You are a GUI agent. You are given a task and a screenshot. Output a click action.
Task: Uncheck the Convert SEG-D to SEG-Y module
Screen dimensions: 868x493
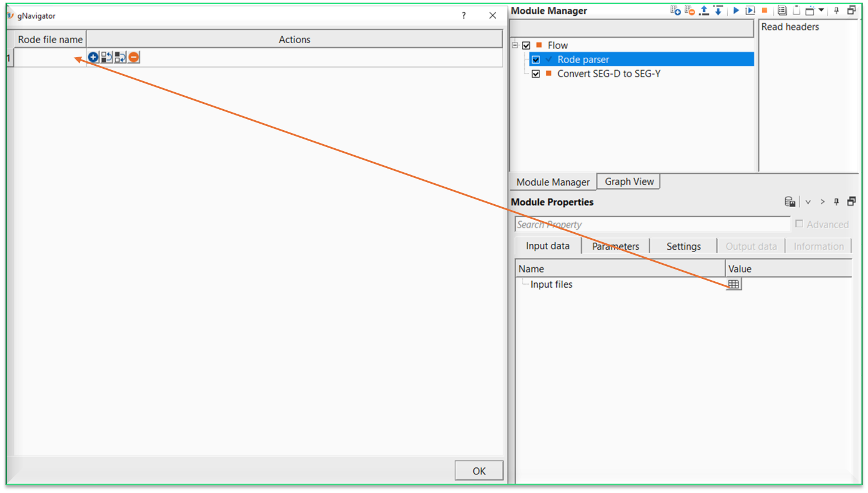(536, 74)
